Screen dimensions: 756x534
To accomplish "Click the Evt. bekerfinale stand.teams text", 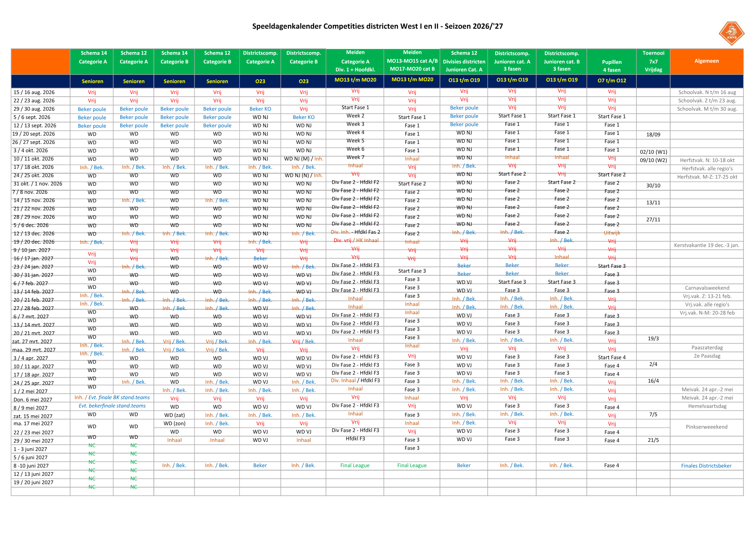I will tap(112, 406).
